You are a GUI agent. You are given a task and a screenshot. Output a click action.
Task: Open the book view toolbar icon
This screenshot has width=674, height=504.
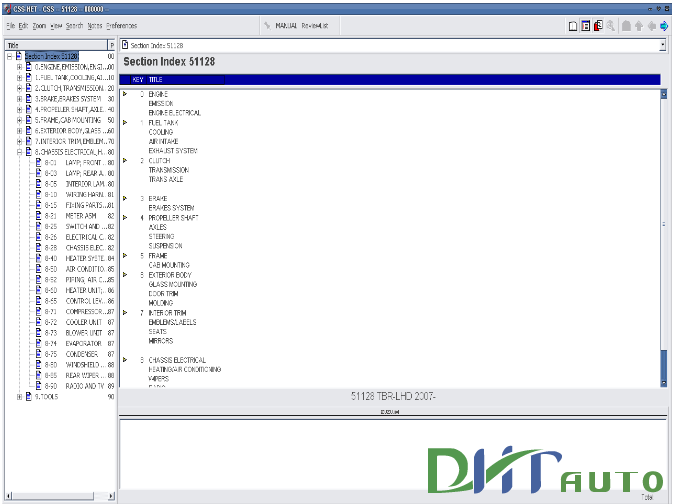coord(573,26)
